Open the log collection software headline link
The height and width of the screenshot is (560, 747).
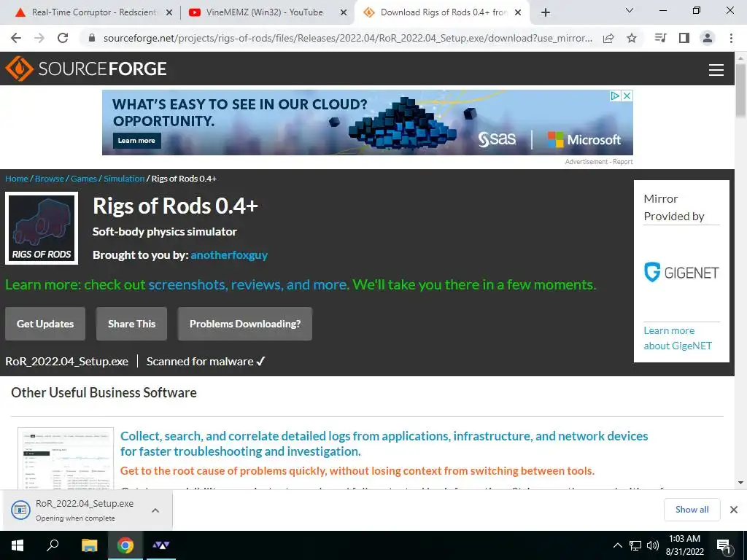tap(384, 444)
